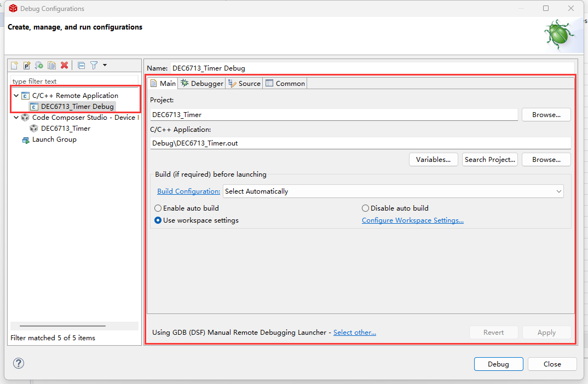Click the New launch configuration prototype icon
The width and height of the screenshot is (588, 384).
pos(27,65)
